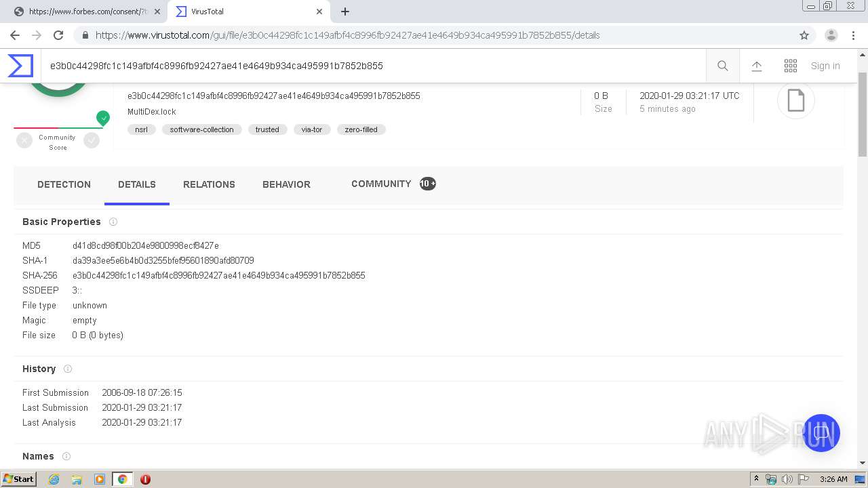
Task: Open the Chrome three-dot menu
Action: [x=853, y=35]
